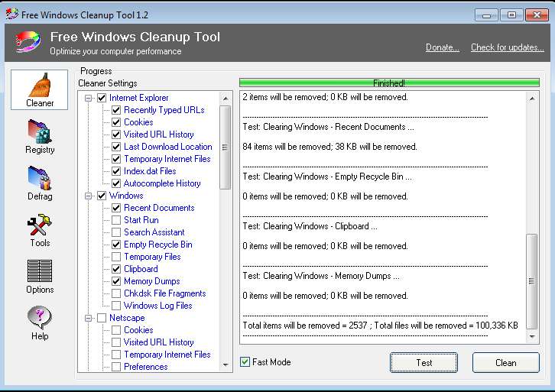This screenshot has width=555, height=392.
Task: Uncheck Recently Typed URLs
Action: coord(116,110)
